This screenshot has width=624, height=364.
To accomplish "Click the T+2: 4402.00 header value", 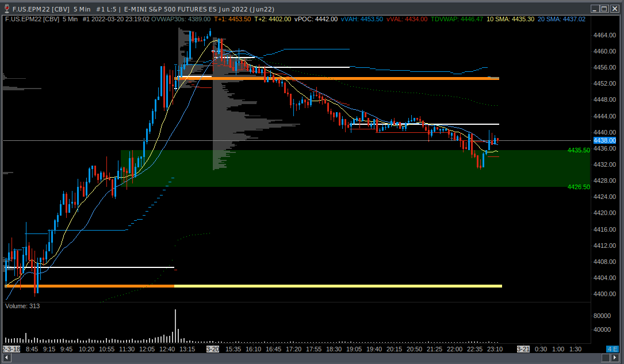I will point(273,19).
